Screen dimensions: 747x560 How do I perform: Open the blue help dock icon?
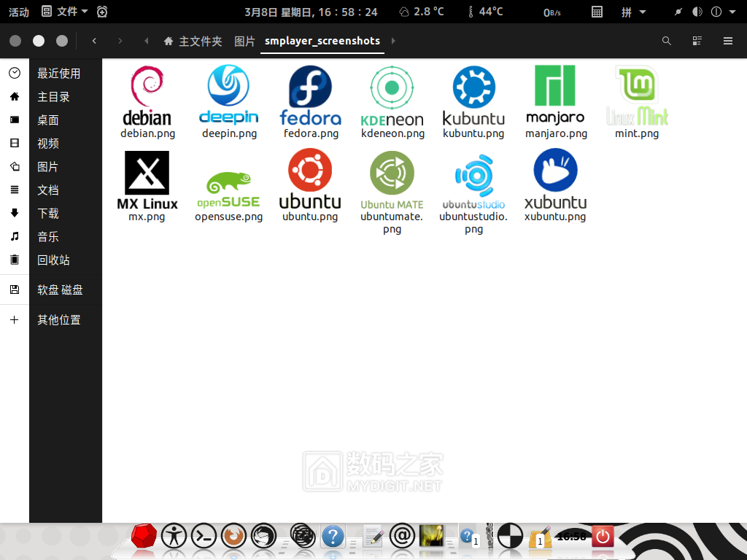tap(333, 536)
